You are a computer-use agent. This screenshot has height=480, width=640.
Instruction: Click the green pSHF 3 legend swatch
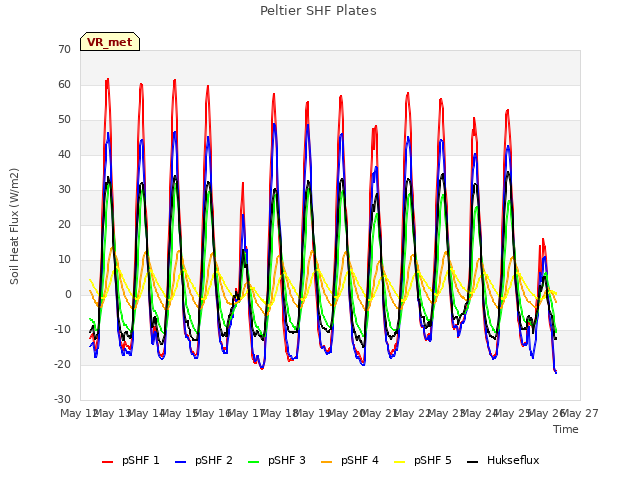(253, 462)
